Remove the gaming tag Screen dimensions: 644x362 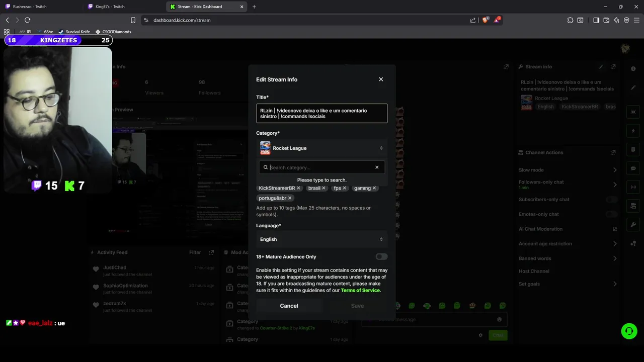click(x=374, y=188)
